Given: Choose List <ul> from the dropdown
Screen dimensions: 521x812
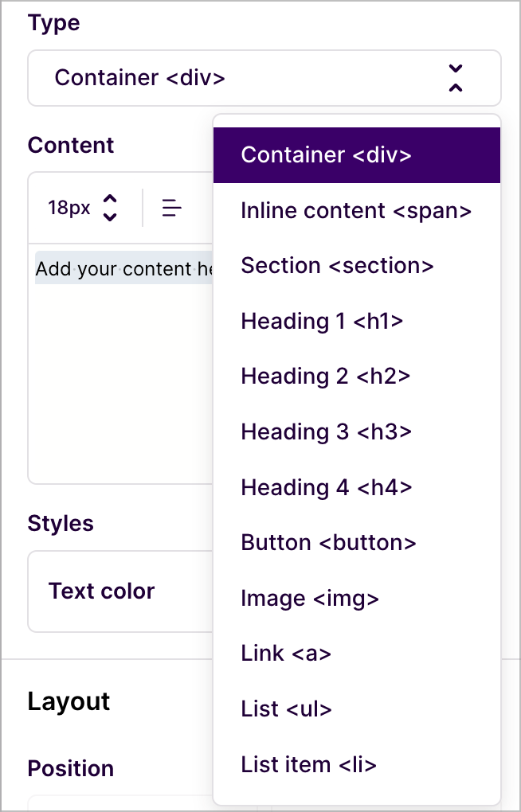Looking at the screenshot, I should 357,709.
